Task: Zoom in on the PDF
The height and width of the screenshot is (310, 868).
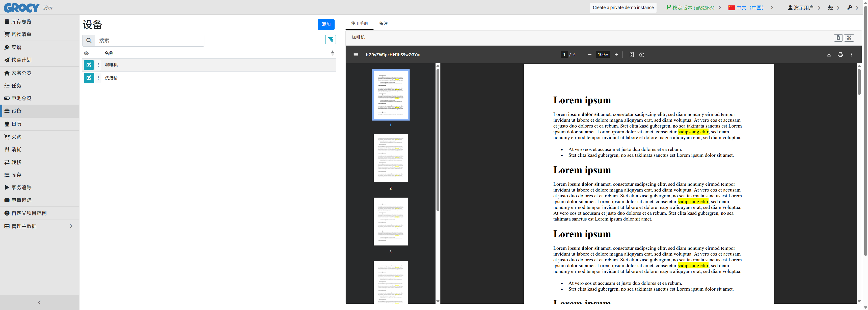Action: (616, 54)
